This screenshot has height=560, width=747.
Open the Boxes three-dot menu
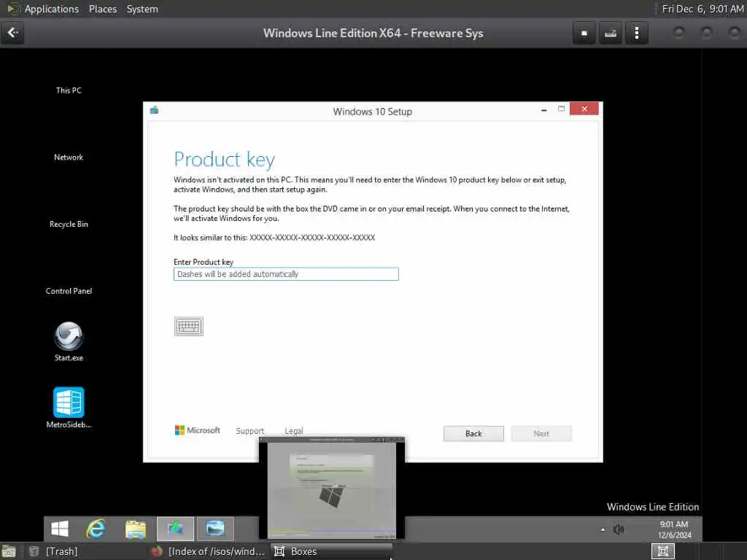pyautogui.click(x=636, y=34)
